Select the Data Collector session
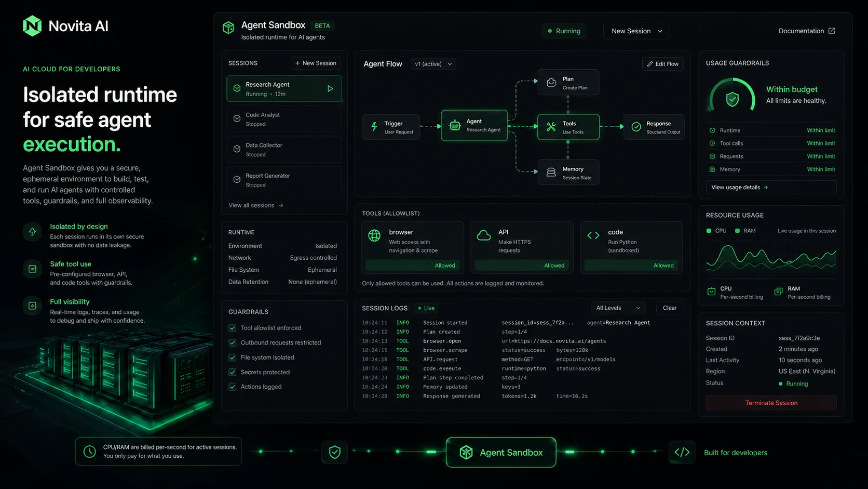Image resolution: width=868 pixels, height=489 pixels. coord(284,150)
